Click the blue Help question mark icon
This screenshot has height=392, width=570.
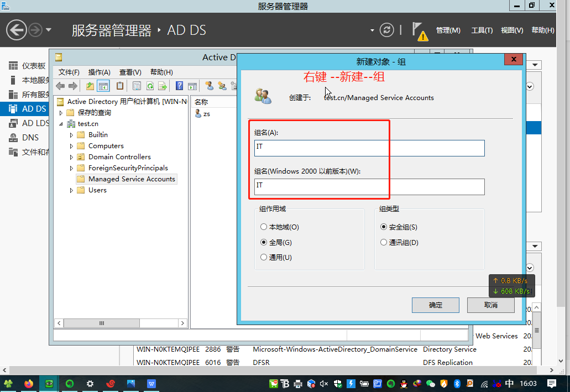[179, 86]
